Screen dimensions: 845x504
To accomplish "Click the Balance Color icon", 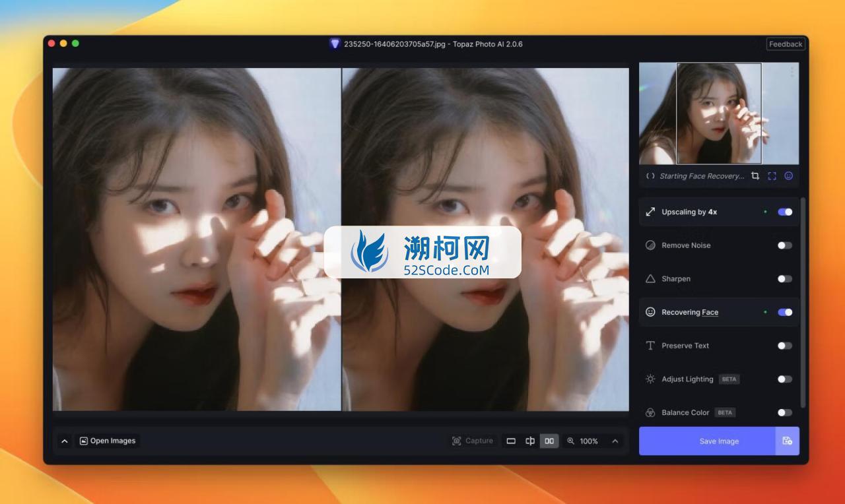I will click(x=650, y=413).
